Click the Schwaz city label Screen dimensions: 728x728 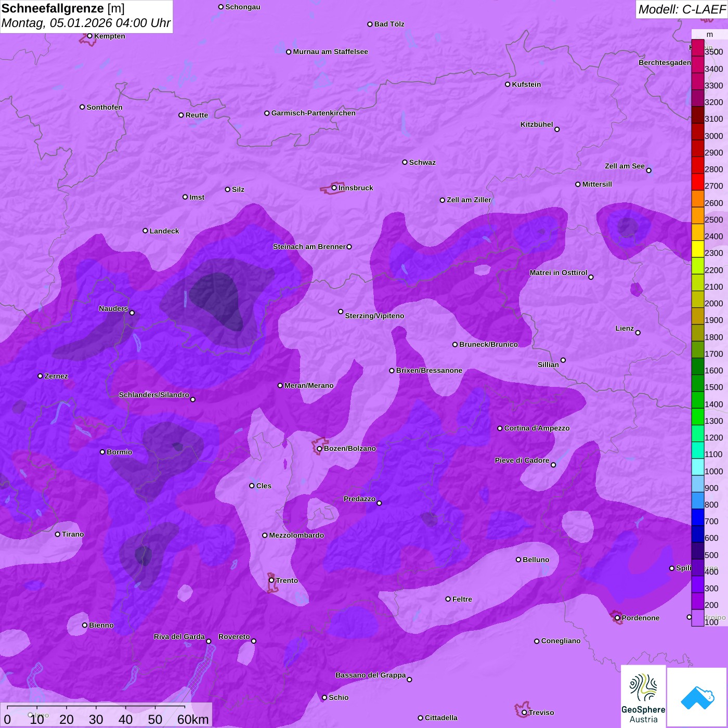click(x=422, y=162)
